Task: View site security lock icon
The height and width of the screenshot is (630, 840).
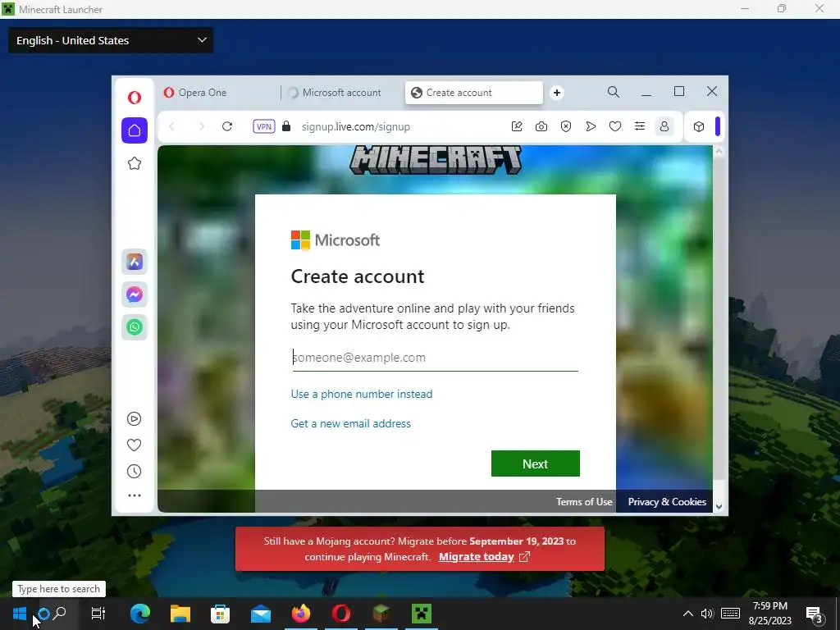Action: [x=286, y=126]
